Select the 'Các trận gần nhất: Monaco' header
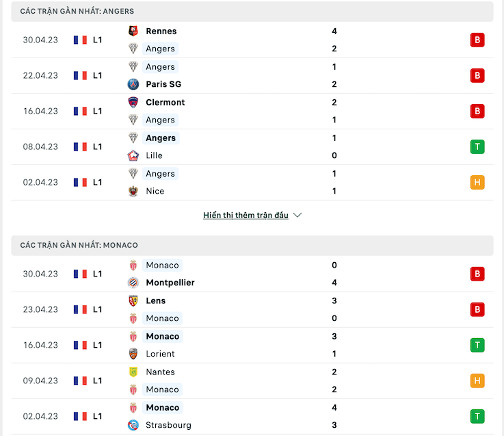This screenshot has width=504, height=436. point(252,245)
